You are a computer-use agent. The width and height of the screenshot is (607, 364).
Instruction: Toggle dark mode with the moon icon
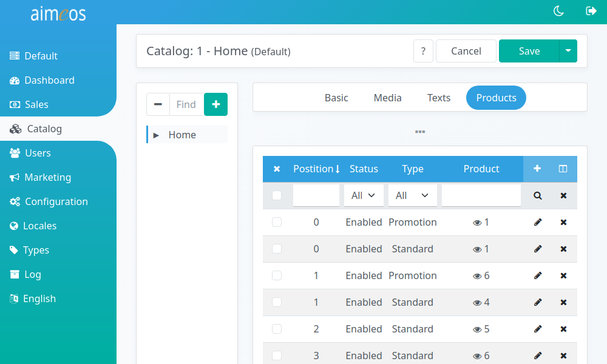558,11
